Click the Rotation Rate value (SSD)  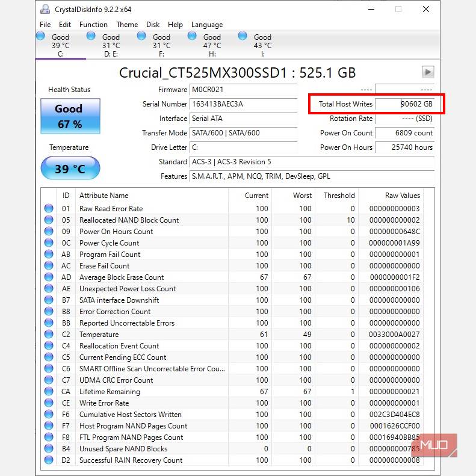pyautogui.click(x=404, y=119)
